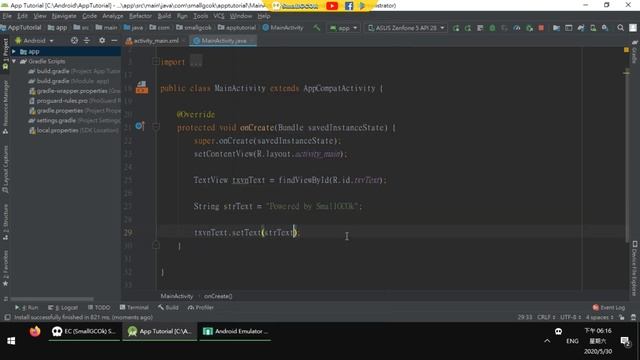Select build.gradle (Module: app) file
This screenshot has height=360, width=640.
coord(69,81)
